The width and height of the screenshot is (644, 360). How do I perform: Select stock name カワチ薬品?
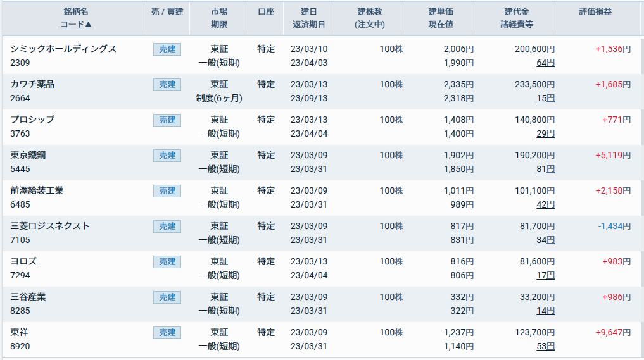coord(32,84)
